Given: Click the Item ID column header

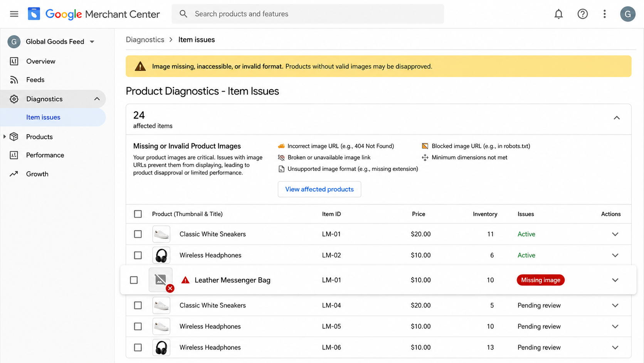Looking at the screenshot, I should click(331, 214).
